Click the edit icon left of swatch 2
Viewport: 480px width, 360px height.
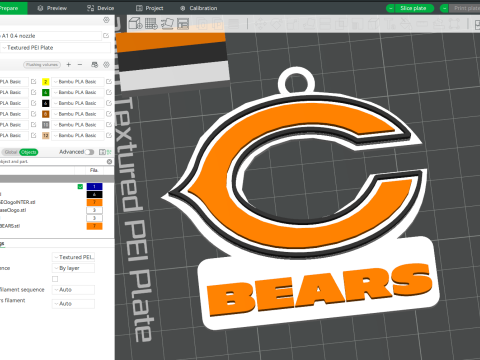tap(33, 81)
